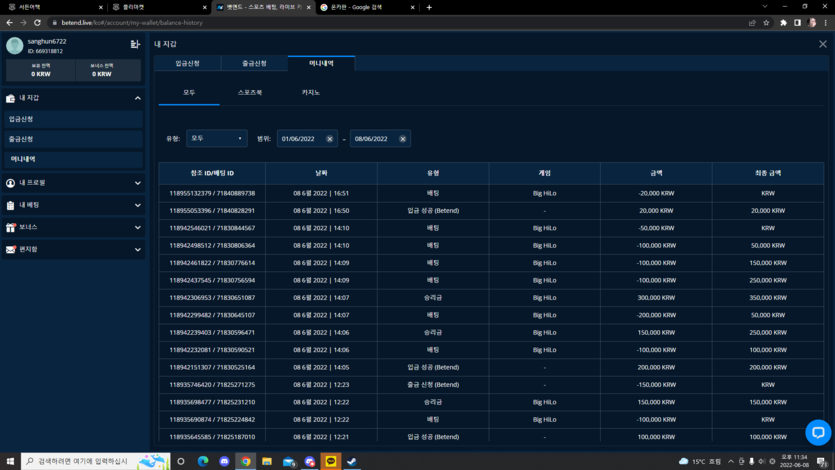Click the 내 베팅 clipboard icon
Image resolution: width=835 pixels, height=470 pixels.
click(x=10, y=205)
